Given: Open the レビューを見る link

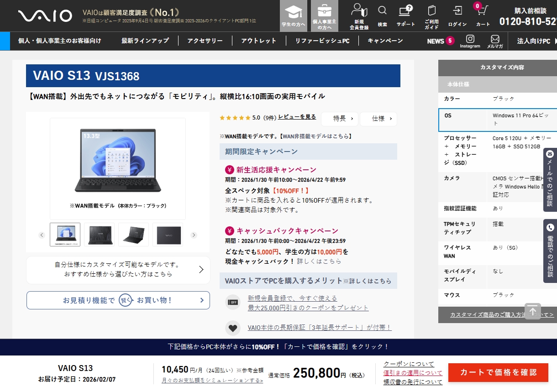Looking at the screenshot, I should (297, 117).
